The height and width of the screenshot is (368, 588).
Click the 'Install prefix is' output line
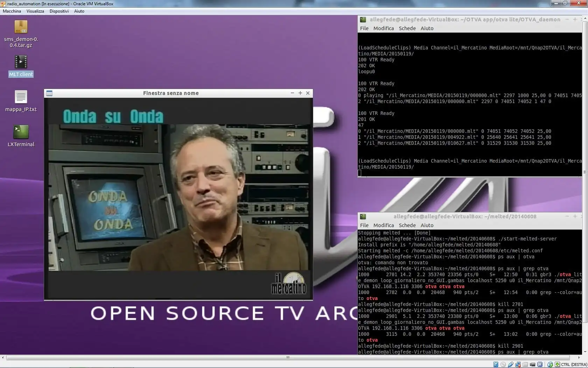click(x=429, y=245)
